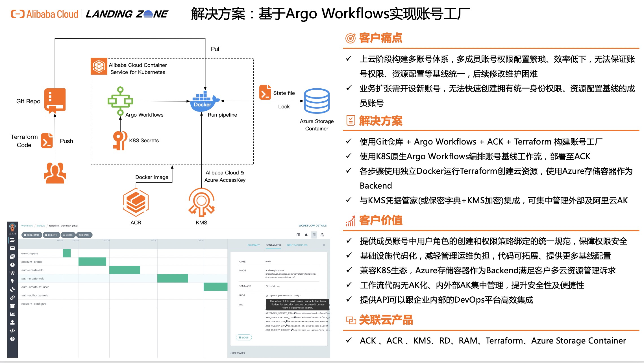
Task: Open Reports bar chart icon
Action: [12, 314]
